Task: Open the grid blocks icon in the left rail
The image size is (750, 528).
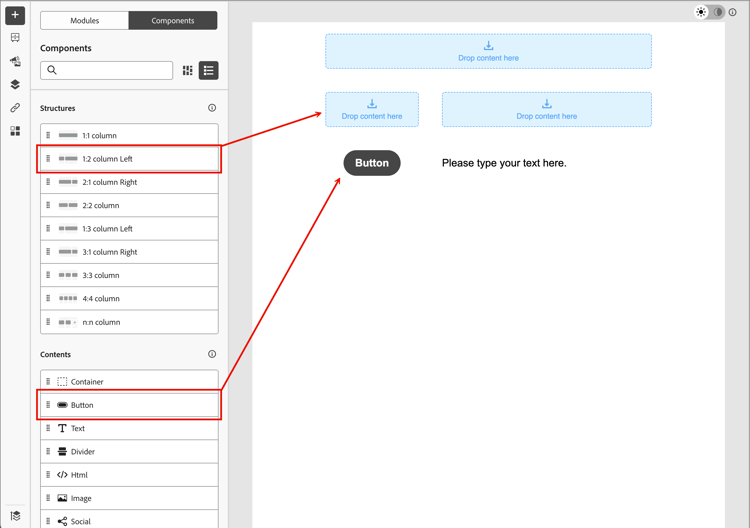Action: pos(15,131)
